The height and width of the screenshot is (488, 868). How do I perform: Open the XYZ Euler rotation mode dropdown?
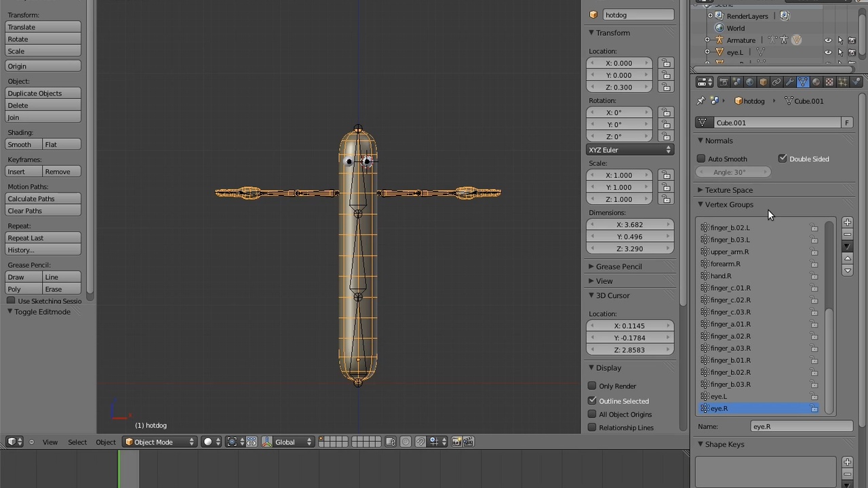tap(630, 150)
